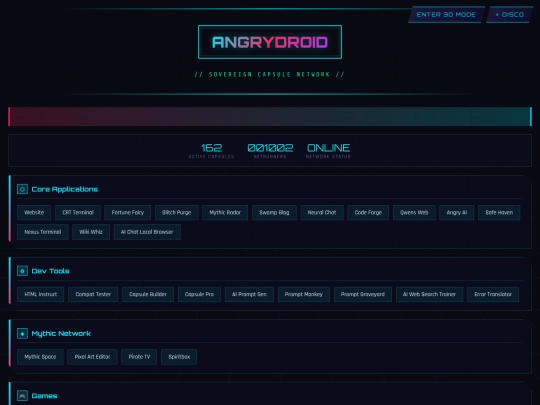Click the Games section gamepad icon

tap(22, 396)
